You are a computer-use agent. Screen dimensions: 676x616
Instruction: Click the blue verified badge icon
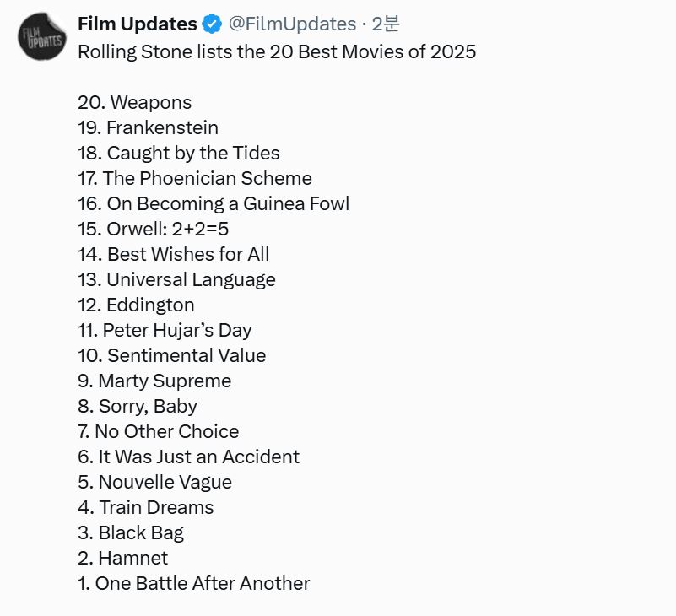[212, 24]
